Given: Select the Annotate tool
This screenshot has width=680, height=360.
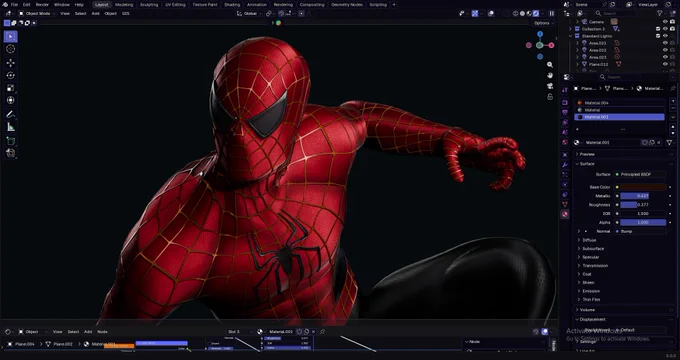Looking at the screenshot, I should click(10, 115).
